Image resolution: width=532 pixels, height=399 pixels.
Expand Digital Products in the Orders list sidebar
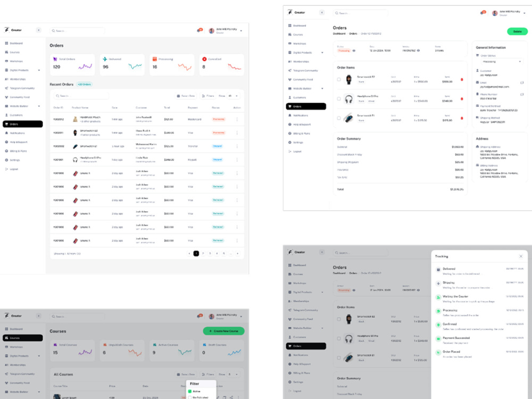click(39, 70)
